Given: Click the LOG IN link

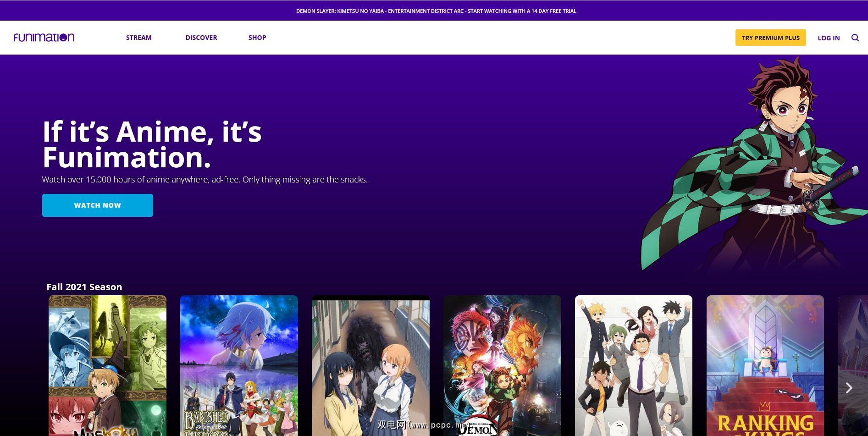Looking at the screenshot, I should pyautogui.click(x=829, y=38).
